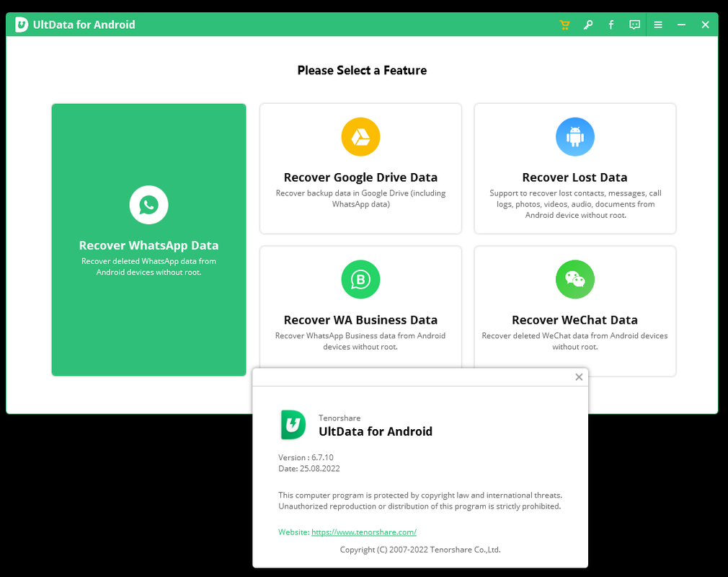Click the Copyright 2007-2022 Tenorshare text

pos(420,550)
